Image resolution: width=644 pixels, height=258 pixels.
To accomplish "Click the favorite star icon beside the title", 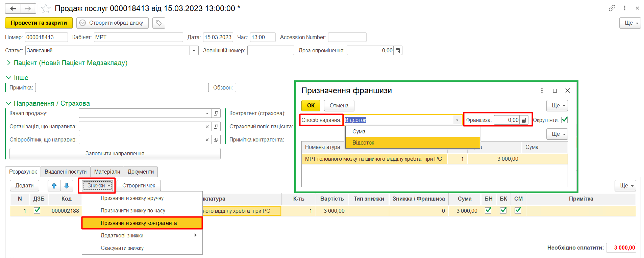I will pos(46,8).
